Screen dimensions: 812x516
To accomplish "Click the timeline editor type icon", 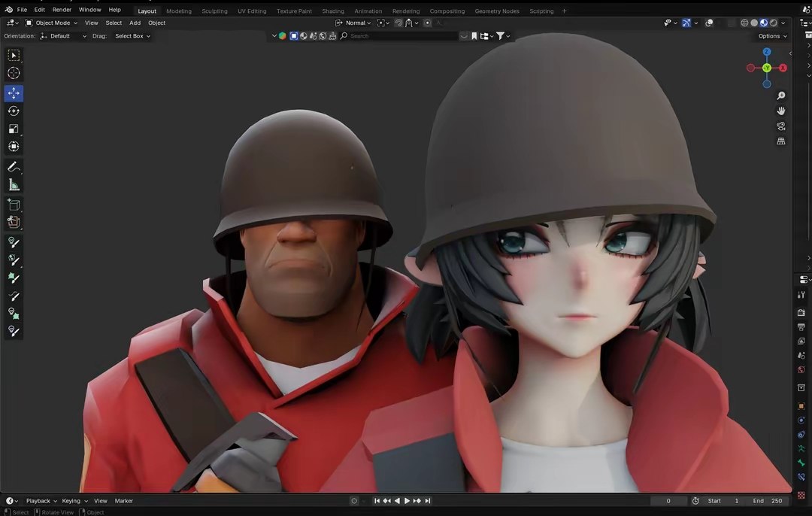I will point(12,501).
